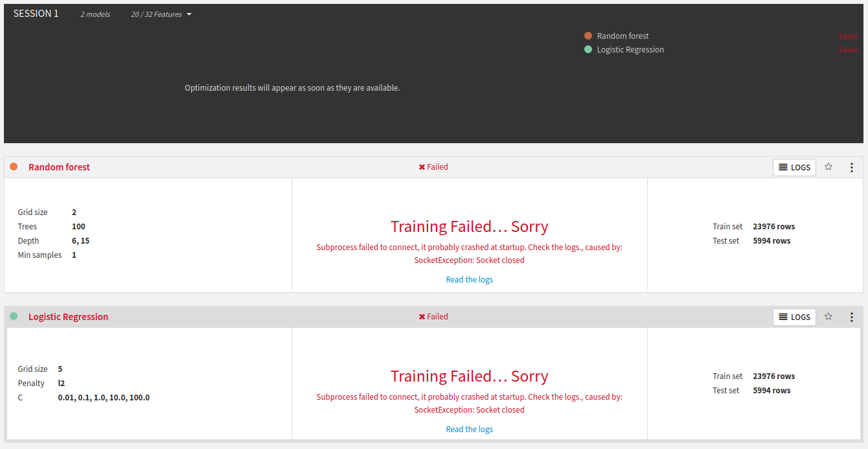Click Failed label next to Random forest legend
The width and height of the screenshot is (868, 449).
[848, 37]
